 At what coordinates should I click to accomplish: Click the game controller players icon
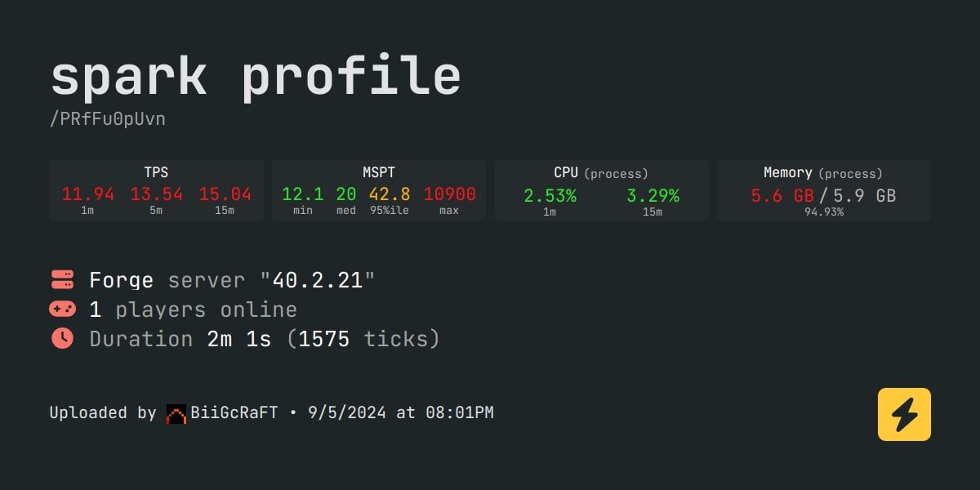[63, 310]
